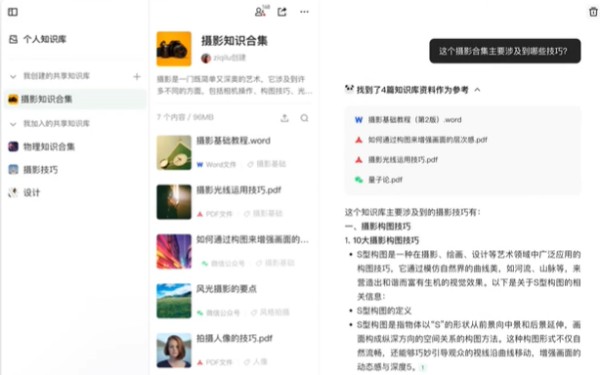The width and height of the screenshot is (600, 375).
Task: Click the bullet S型构图的定义
Action: point(384,310)
